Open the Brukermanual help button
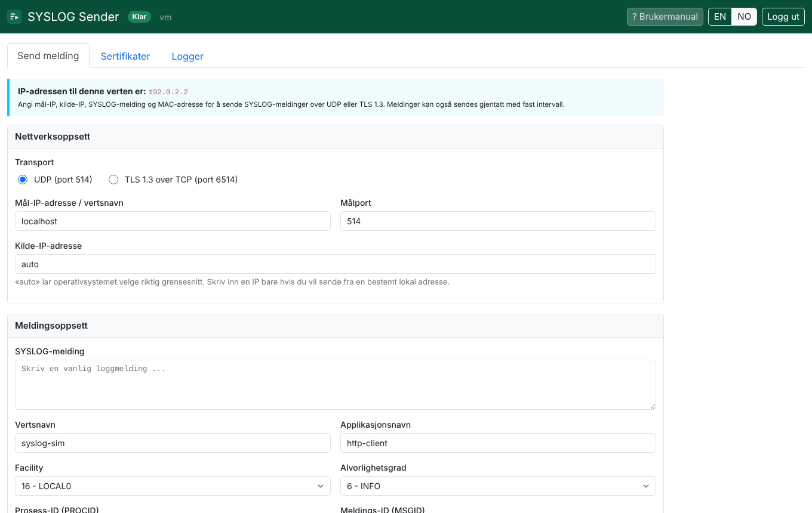Screen dimensions: 812x513 pos(665,17)
